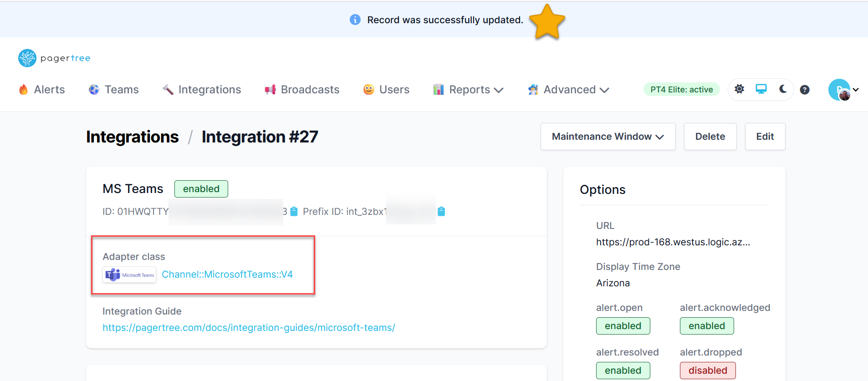Click the Integrations hammer icon
The height and width of the screenshot is (381, 868).
[168, 90]
